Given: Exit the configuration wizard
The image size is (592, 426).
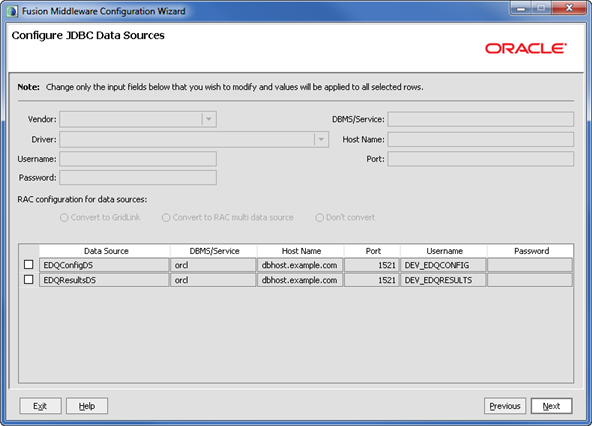Looking at the screenshot, I should pos(40,406).
